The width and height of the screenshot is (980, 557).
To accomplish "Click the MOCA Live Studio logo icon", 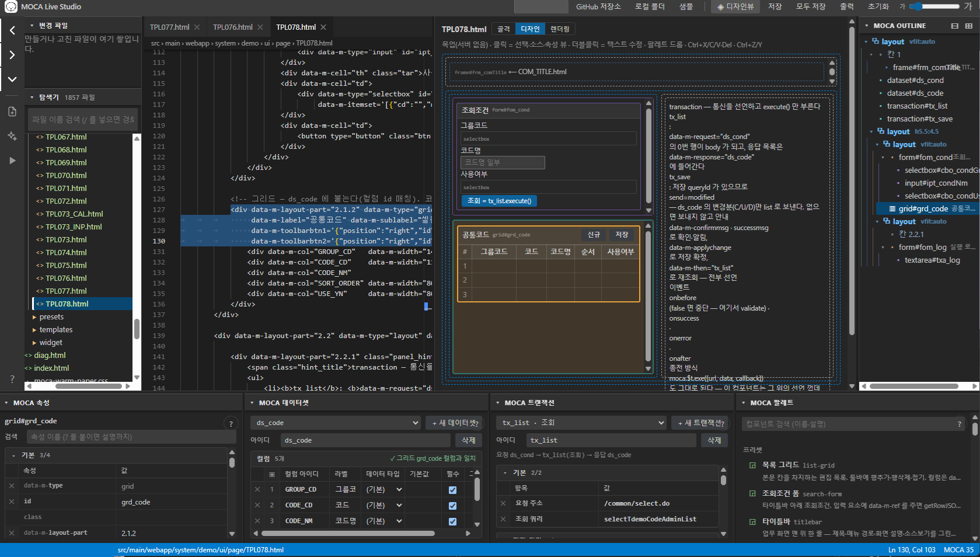I will (11, 7).
